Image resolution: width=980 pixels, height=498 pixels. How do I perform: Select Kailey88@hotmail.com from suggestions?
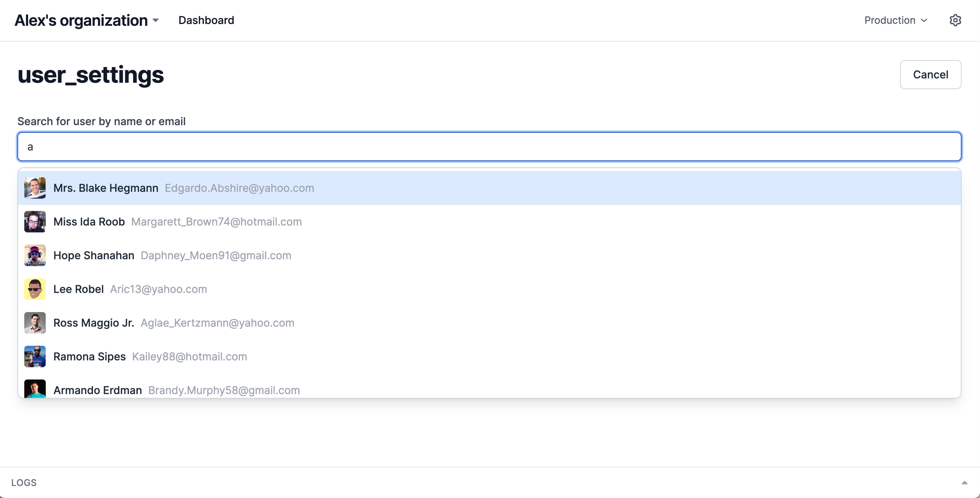190,357
